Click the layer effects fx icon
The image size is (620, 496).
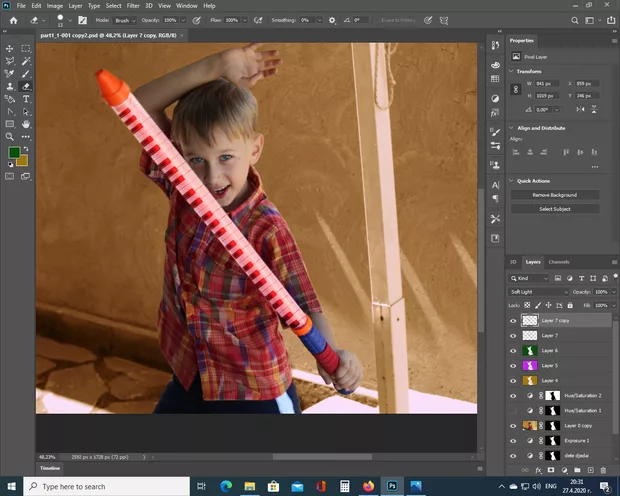pyautogui.click(x=538, y=469)
